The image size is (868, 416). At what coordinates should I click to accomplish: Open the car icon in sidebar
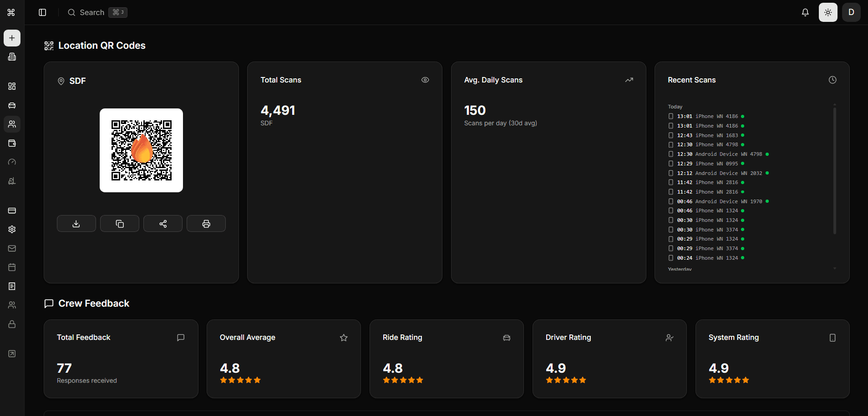12,105
